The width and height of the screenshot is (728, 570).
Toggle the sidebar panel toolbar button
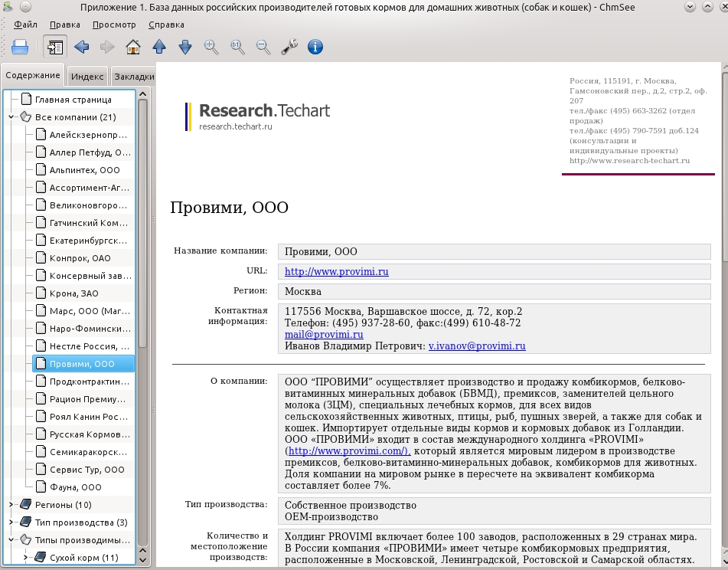pos(55,47)
